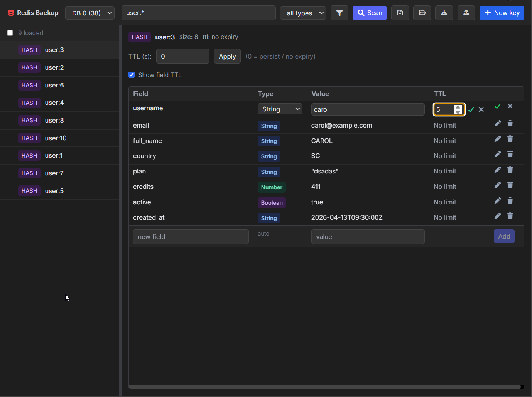Click the Apply TTL button

coord(227,56)
